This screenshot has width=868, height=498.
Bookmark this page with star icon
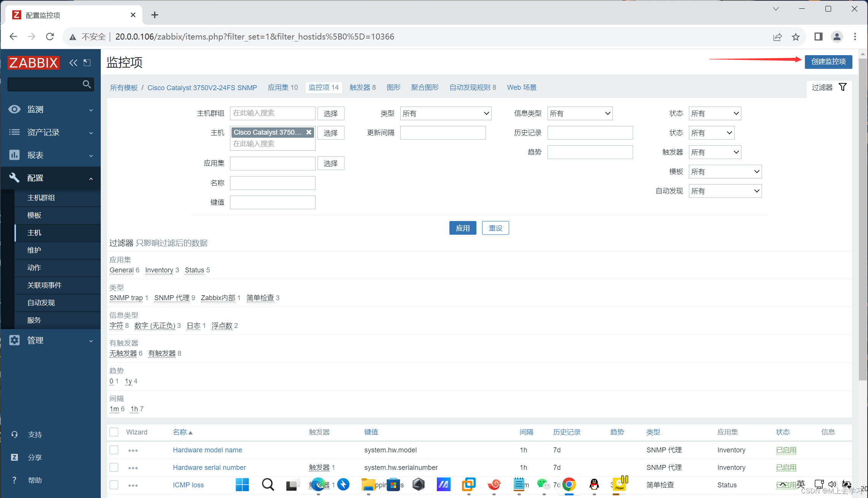click(795, 37)
